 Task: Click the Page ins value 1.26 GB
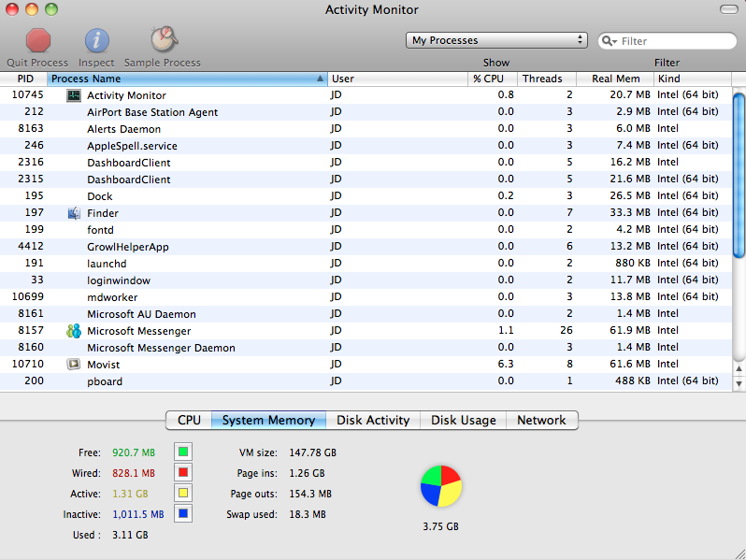pos(307,473)
